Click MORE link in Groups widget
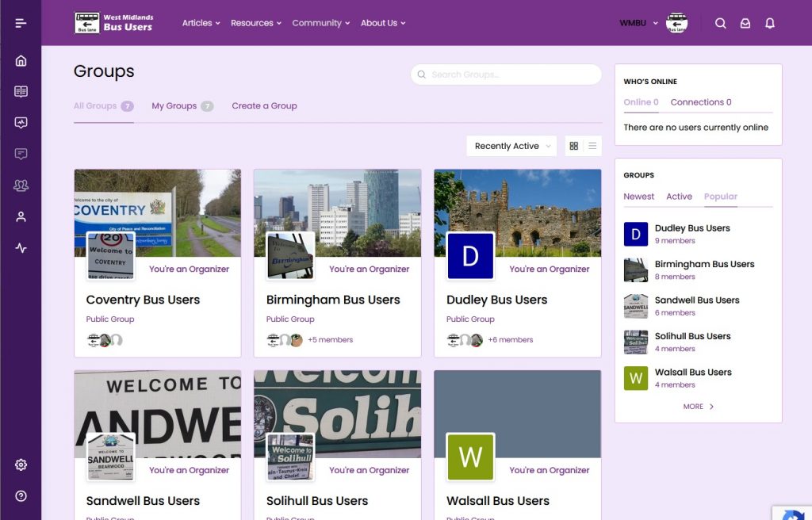 (x=698, y=407)
